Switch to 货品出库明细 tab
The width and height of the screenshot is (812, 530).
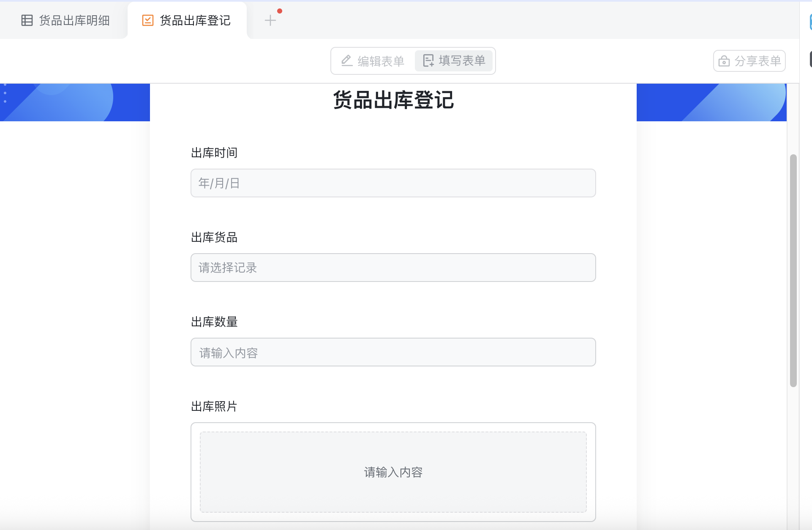(74, 20)
